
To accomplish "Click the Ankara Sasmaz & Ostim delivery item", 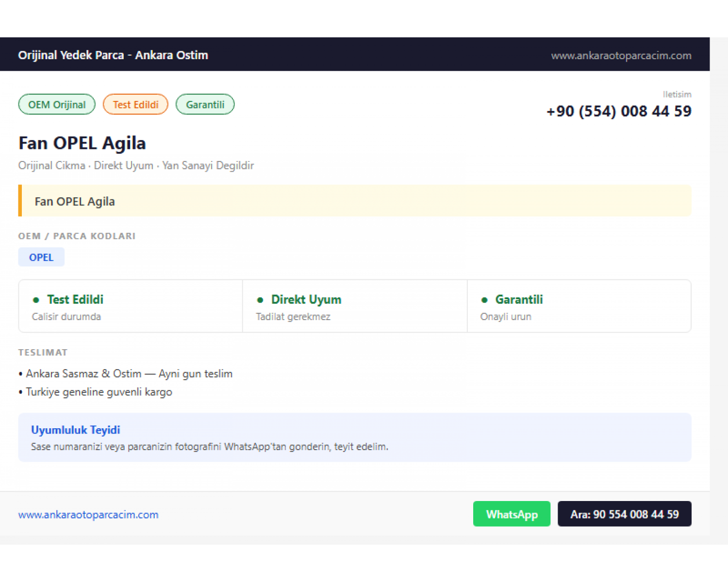I will 126,373.
